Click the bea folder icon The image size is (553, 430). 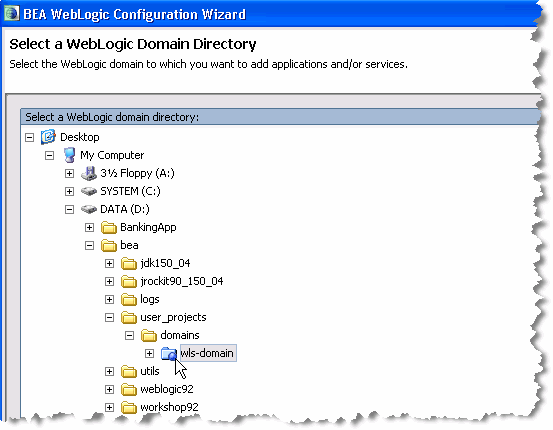click(x=109, y=246)
